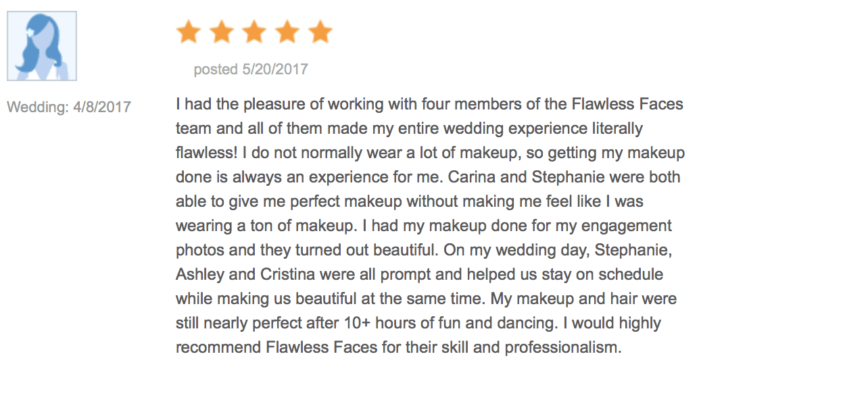Click the third orange rating star
This screenshot has height=396, width=868.
pos(254,32)
